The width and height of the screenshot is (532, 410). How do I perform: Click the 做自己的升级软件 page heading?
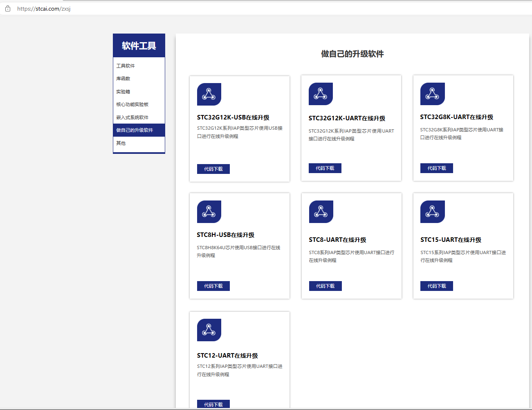[x=352, y=54]
